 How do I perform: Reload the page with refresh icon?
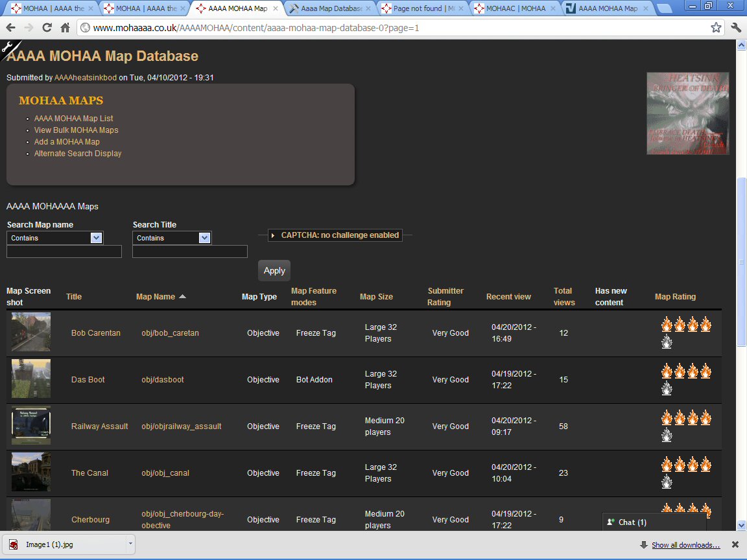tap(47, 28)
